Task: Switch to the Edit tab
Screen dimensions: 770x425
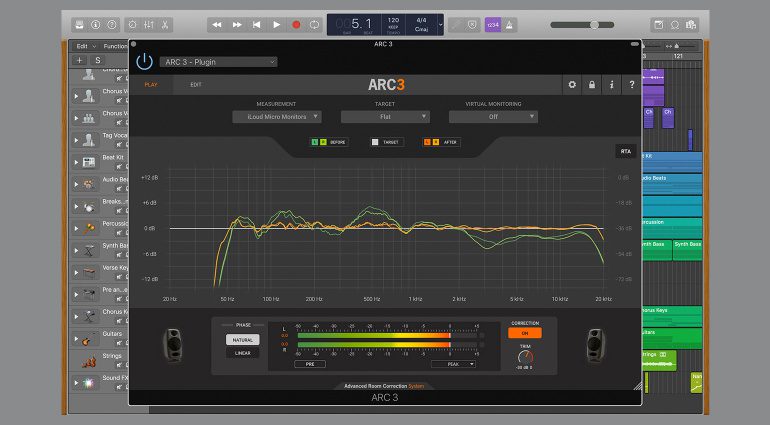Action: click(x=195, y=85)
